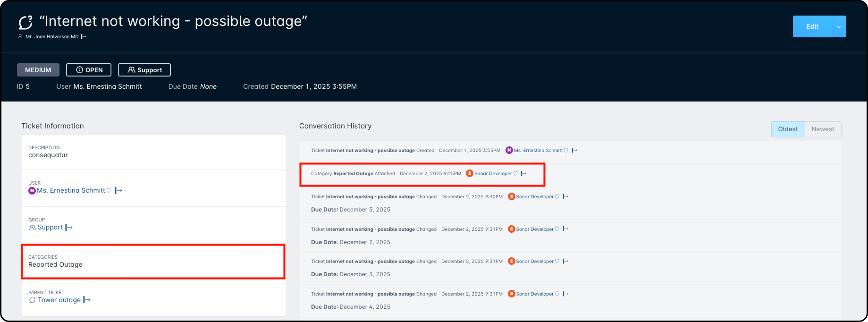Click the MEDIUM priority badge

(x=38, y=70)
